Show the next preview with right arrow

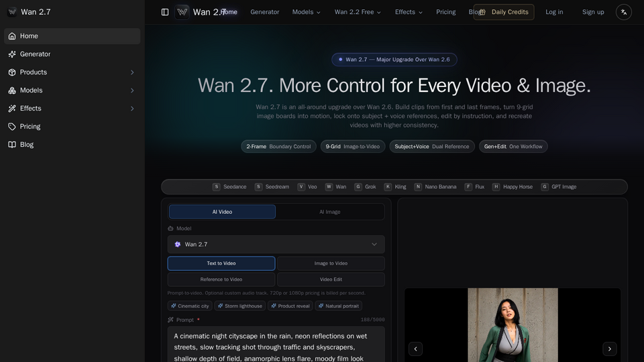pyautogui.click(x=610, y=349)
